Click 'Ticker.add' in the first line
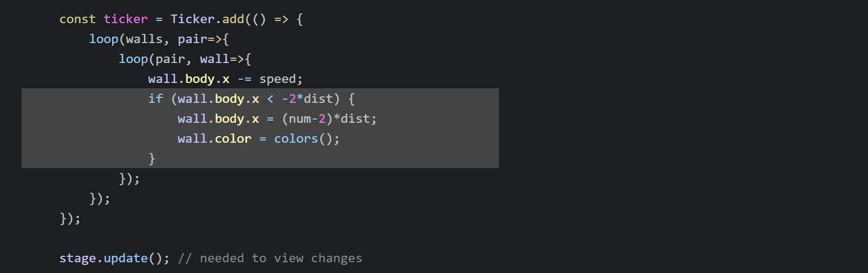The width and height of the screenshot is (868, 273). tap(207, 19)
